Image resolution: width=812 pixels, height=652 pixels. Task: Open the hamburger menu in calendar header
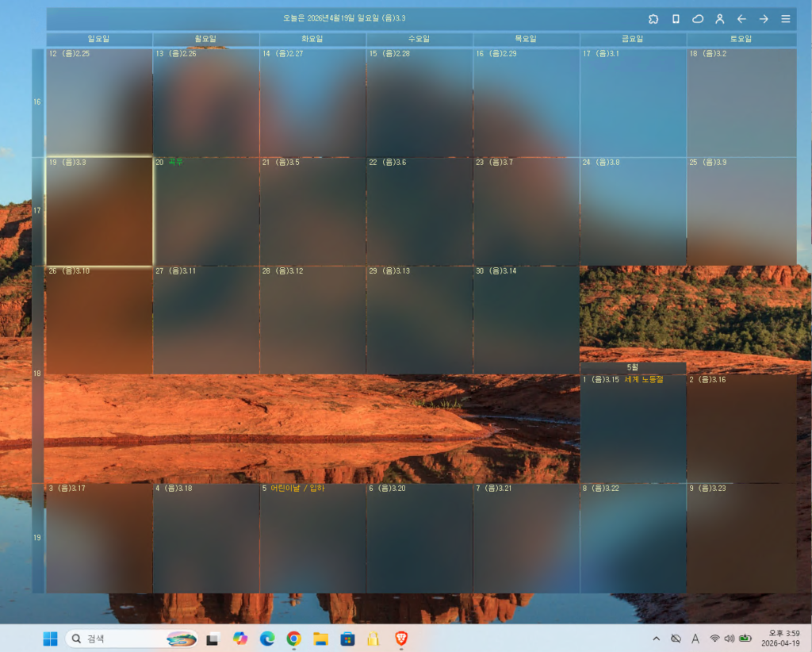(786, 19)
